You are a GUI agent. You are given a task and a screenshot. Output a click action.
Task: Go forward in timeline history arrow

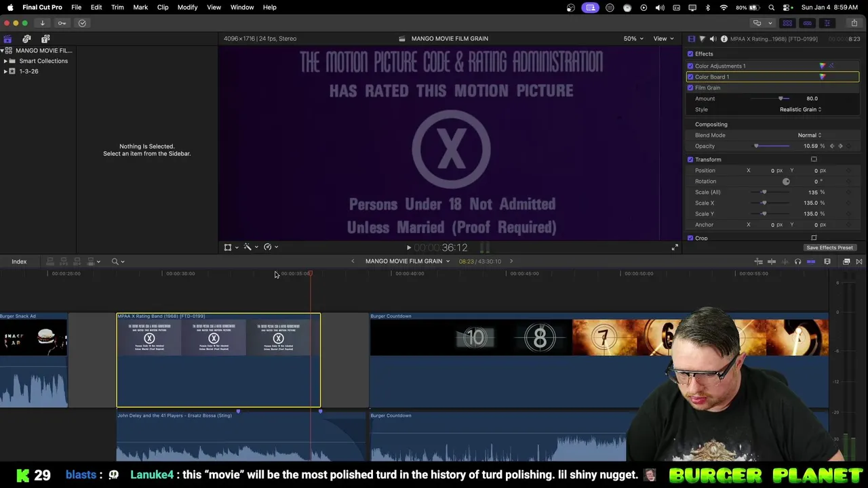[x=511, y=262]
